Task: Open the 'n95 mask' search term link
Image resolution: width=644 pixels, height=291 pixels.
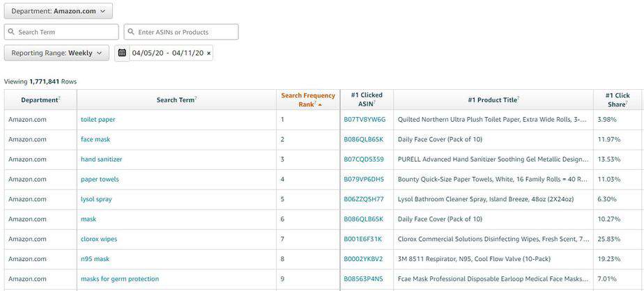Action: click(95, 259)
